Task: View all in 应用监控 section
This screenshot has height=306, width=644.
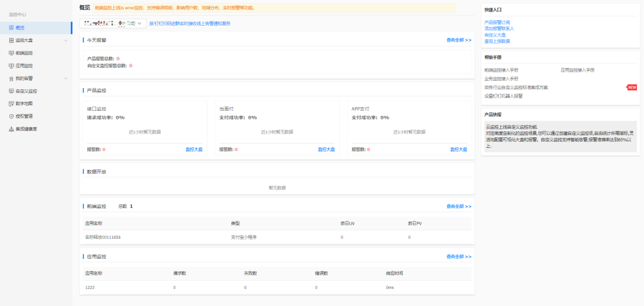Action: click(x=459, y=257)
